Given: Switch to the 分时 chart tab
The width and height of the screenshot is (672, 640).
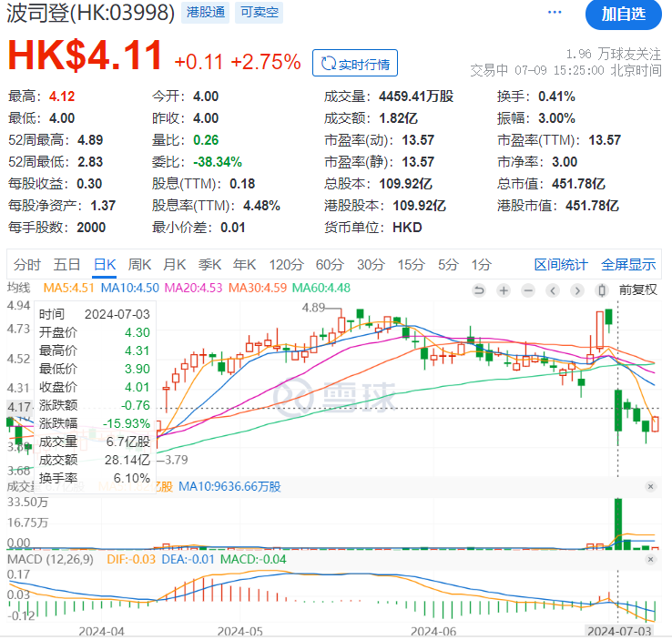Looking at the screenshot, I should point(27,265).
